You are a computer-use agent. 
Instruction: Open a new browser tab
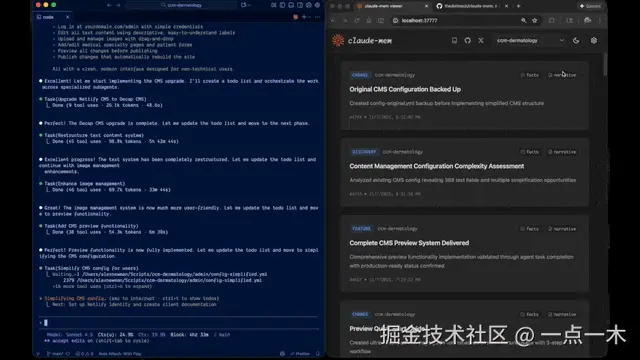tap(518, 6)
